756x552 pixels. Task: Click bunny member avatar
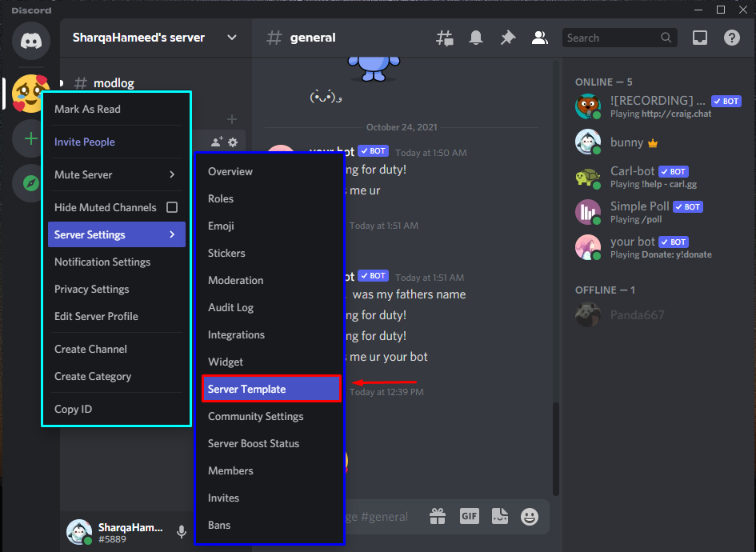pyautogui.click(x=588, y=142)
